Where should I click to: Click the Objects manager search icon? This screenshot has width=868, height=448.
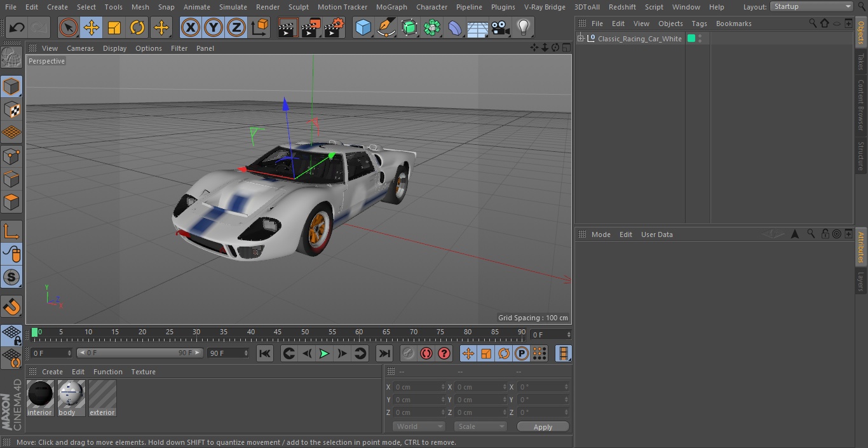click(813, 24)
